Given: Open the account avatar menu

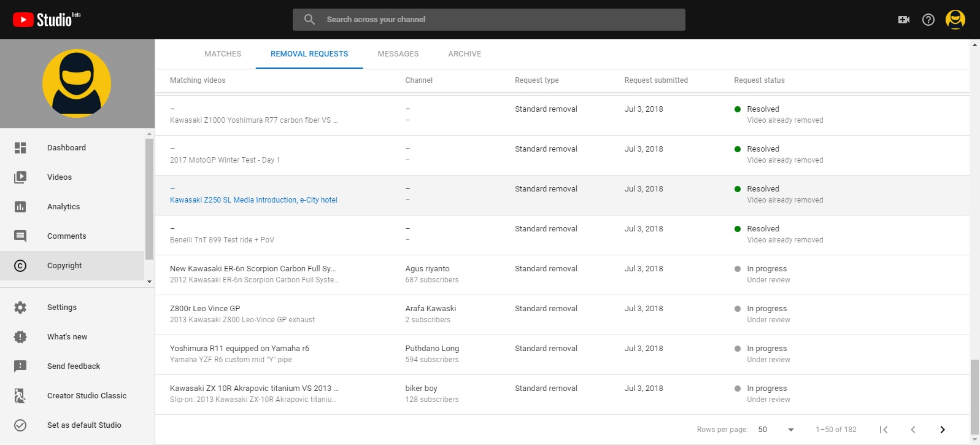Looking at the screenshot, I should [955, 20].
